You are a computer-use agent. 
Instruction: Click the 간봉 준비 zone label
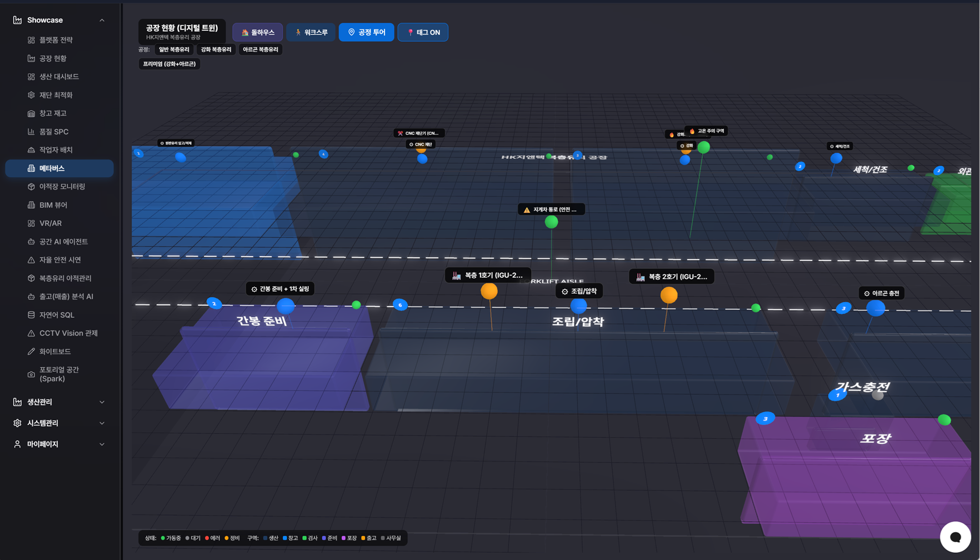[262, 321]
